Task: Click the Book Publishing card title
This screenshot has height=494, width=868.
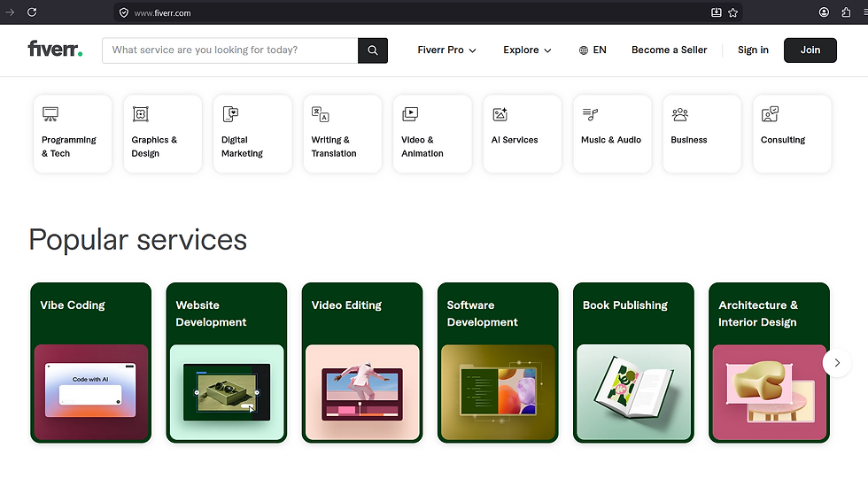Action: [625, 305]
